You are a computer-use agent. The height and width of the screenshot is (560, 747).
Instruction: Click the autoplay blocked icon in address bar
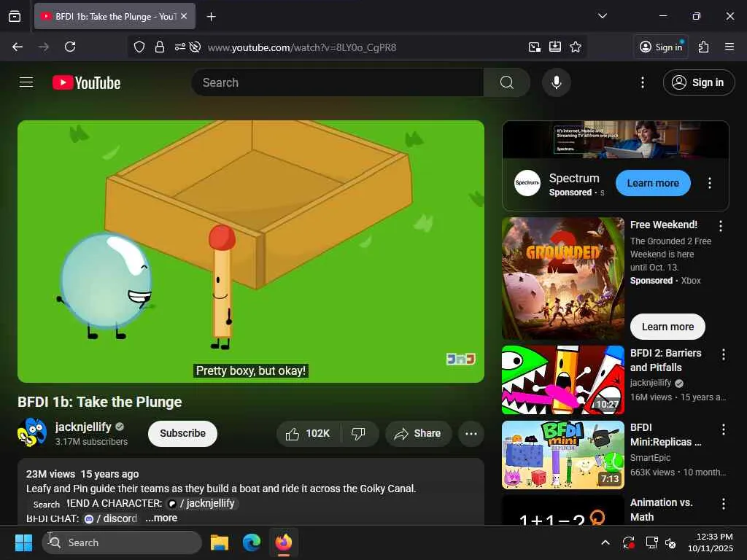point(195,47)
